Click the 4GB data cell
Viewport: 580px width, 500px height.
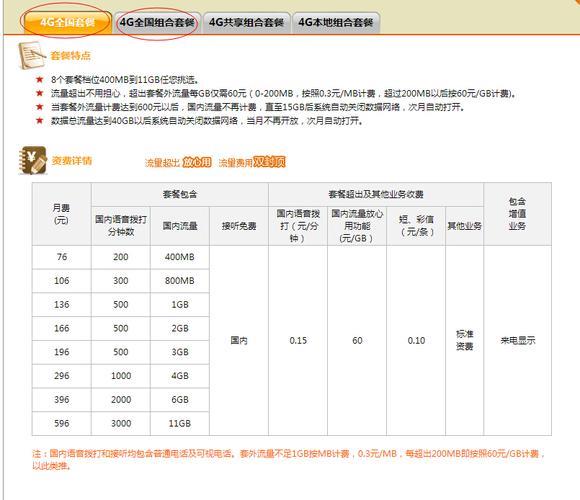(180, 376)
